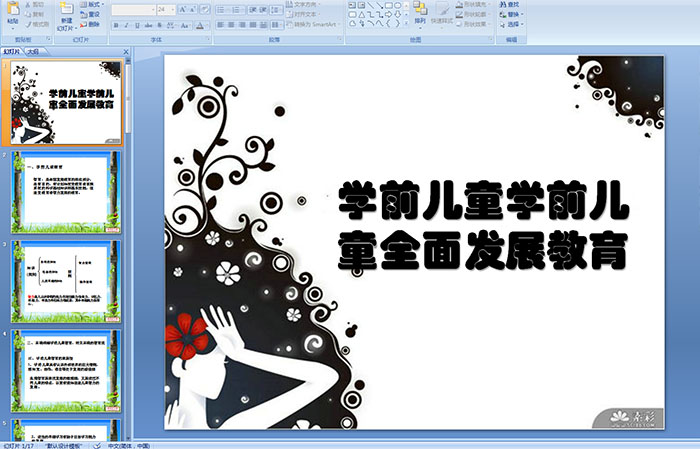Toggle bold formatting
The height and width of the screenshot is (449, 700).
[x=116, y=25]
